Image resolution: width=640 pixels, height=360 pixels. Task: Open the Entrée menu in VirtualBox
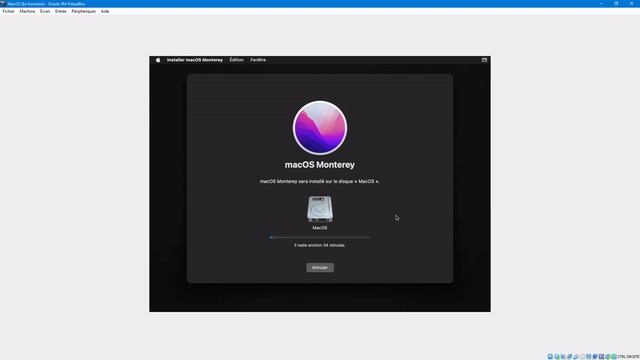point(60,11)
